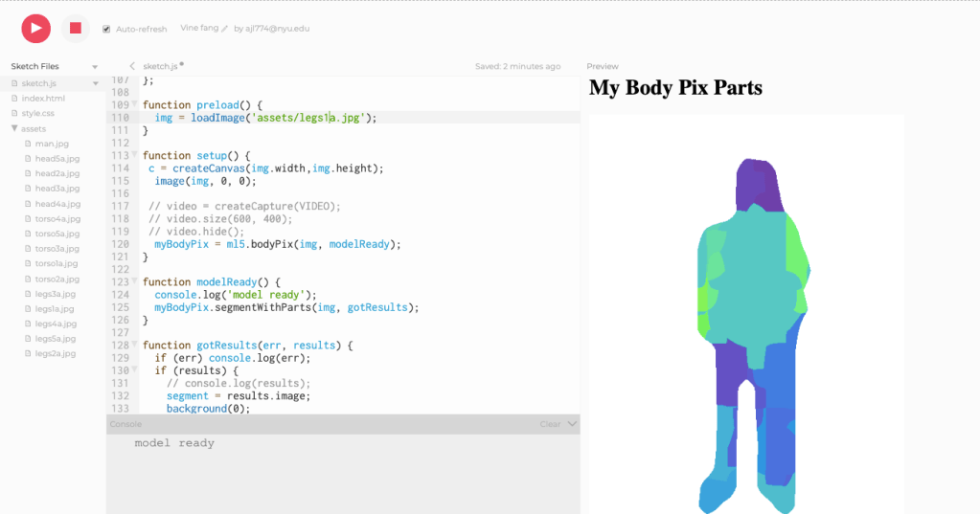
Task: Select the sketch.js editor tab
Action: click(x=160, y=66)
